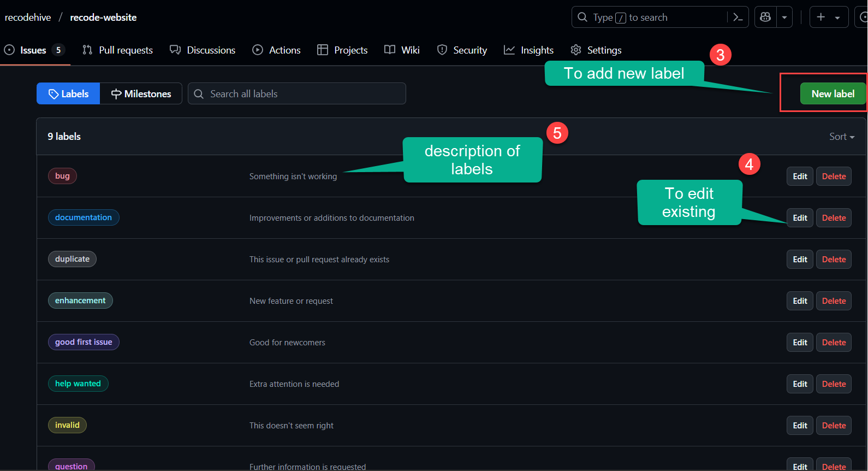Edit the enhancement label
The height and width of the screenshot is (471, 868).
(800, 301)
